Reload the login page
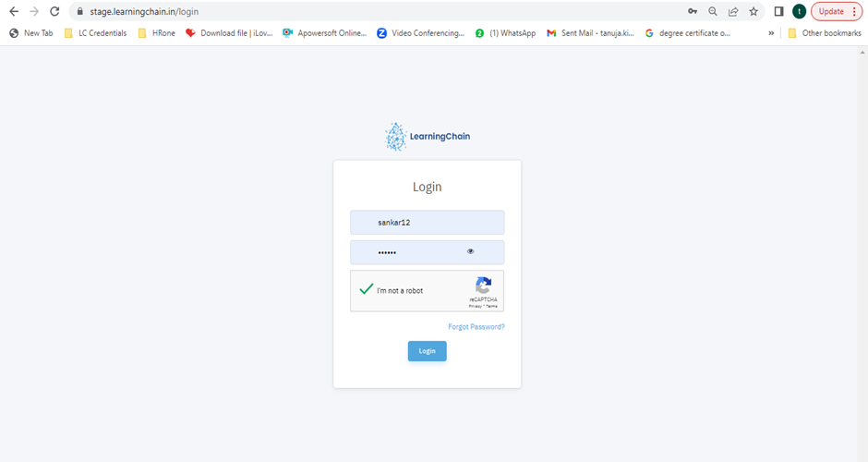Image resolution: width=868 pixels, height=462 pixels. (x=54, y=12)
